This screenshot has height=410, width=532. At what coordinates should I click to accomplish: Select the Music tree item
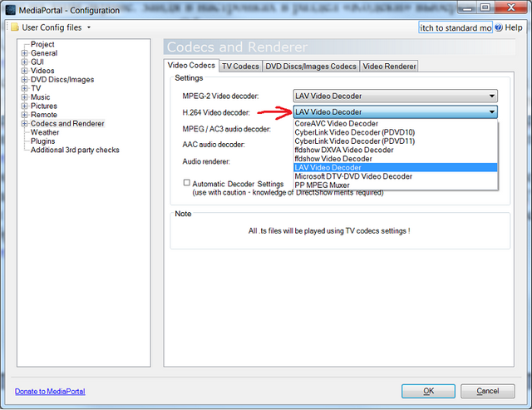41,97
